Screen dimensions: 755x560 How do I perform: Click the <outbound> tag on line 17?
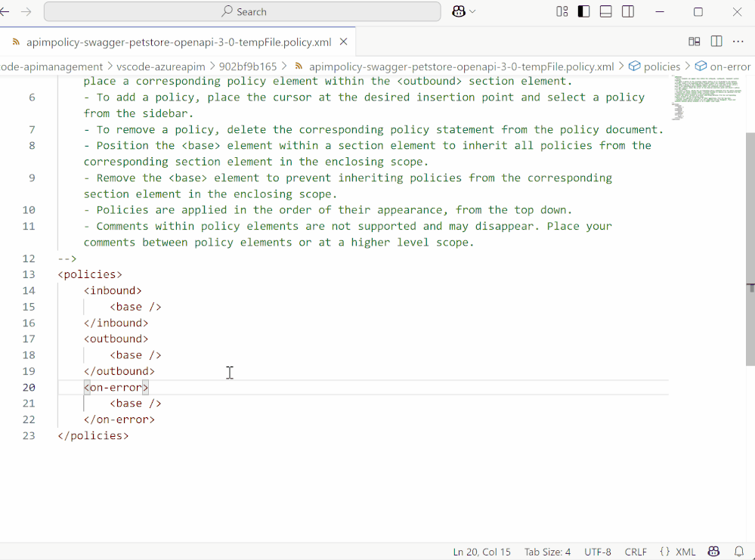116,339
